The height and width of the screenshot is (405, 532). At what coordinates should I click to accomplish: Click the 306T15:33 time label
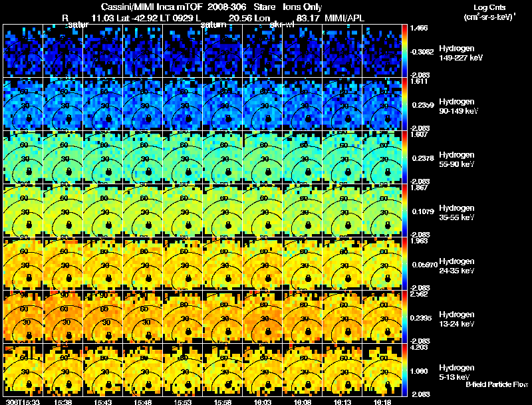coord(23,402)
